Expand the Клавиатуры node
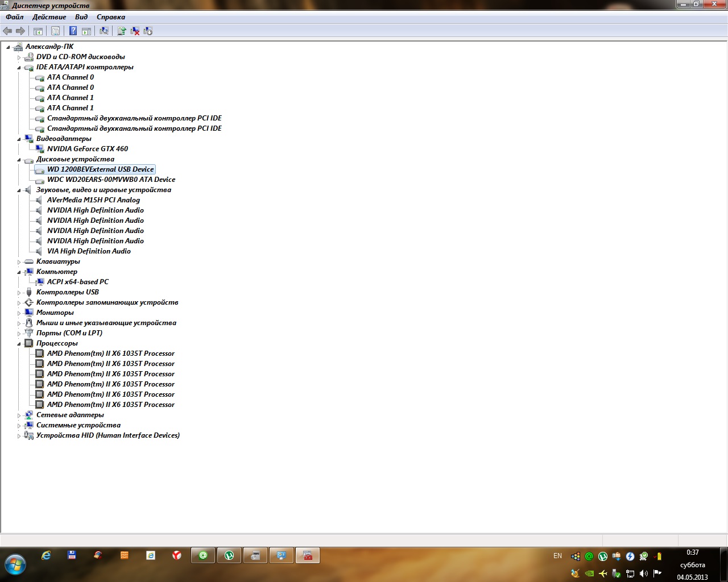The width and height of the screenshot is (728, 582). point(19,262)
